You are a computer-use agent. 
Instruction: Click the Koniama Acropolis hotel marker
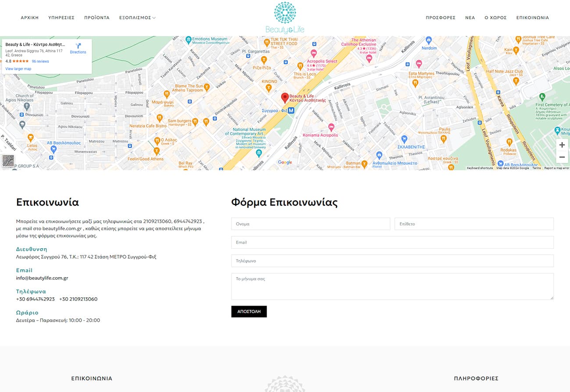[x=331, y=127]
